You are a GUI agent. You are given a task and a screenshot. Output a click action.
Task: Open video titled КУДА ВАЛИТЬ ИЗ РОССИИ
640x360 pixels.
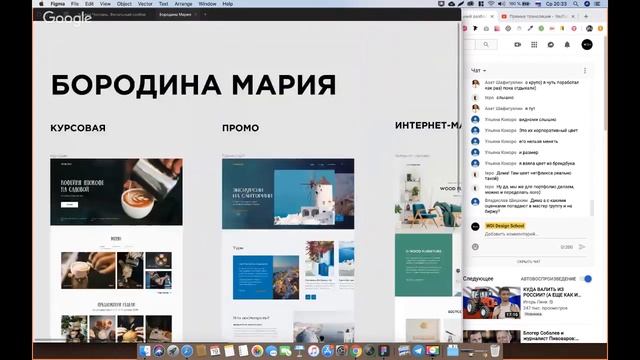552,292
